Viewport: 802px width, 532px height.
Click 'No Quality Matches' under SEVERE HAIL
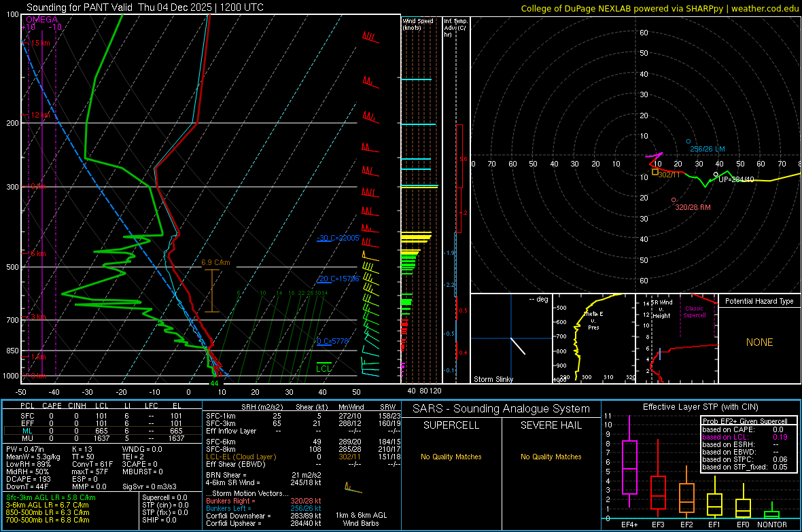click(x=551, y=457)
